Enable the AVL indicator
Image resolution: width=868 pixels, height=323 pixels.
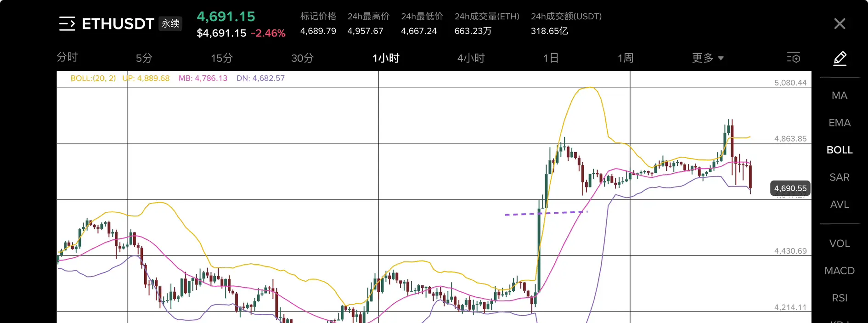point(840,204)
